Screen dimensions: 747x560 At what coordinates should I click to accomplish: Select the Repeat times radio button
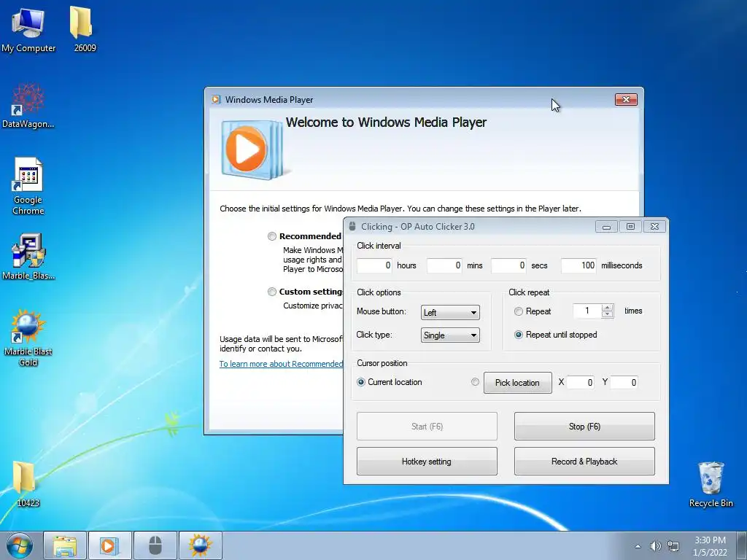click(519, 311)
